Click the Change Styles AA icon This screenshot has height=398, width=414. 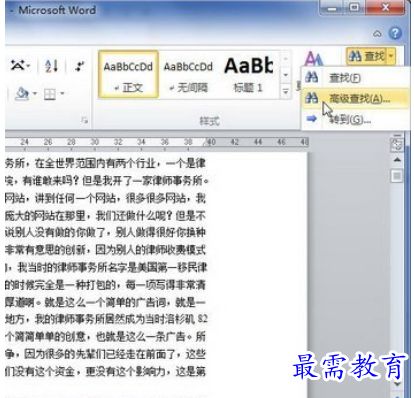[314, 58]
